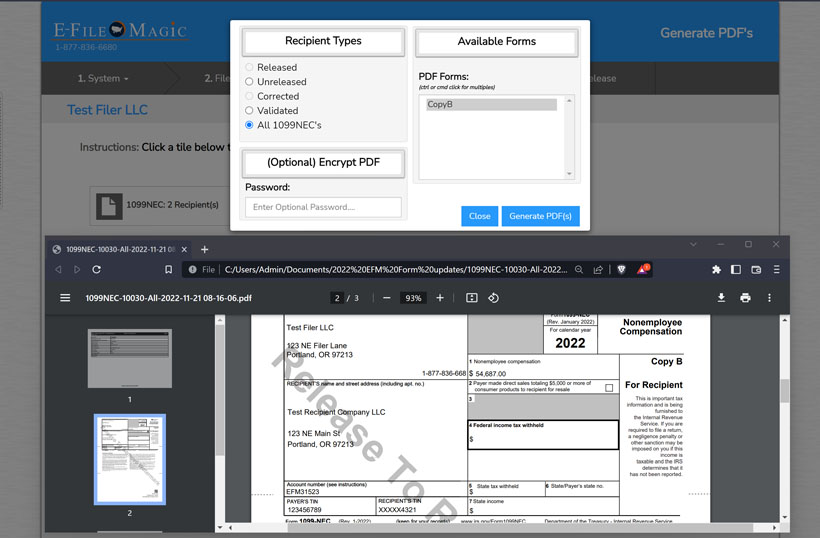Select the Released recipient type
This screenshot has height=538, width=820.
(x=249, y=67)
